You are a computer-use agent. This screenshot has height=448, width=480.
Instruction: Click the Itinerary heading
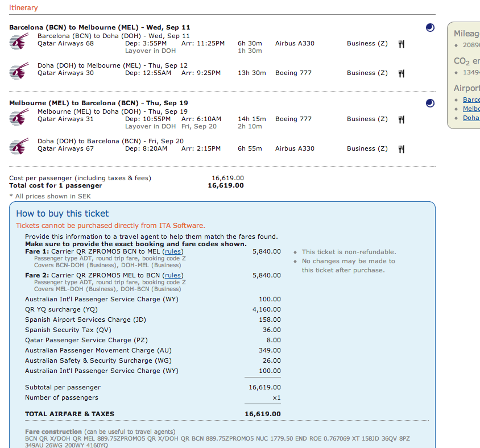point(23,7)
